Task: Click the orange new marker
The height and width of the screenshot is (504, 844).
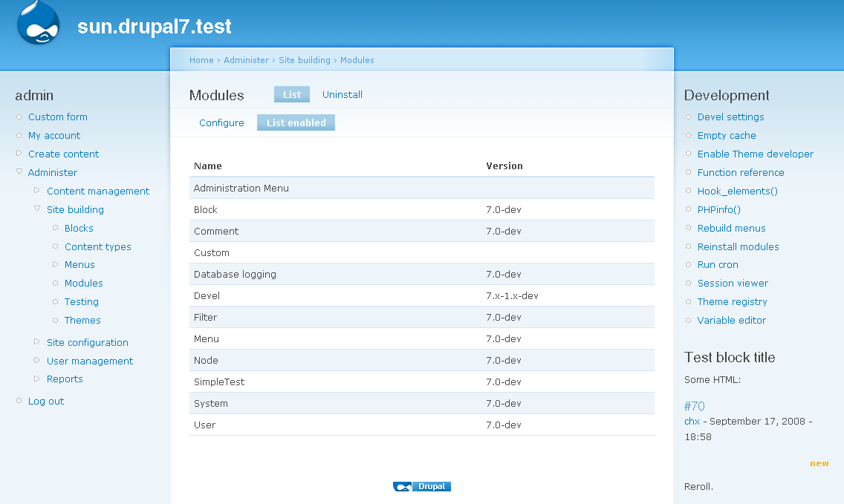Action: (x=819, y=462)
